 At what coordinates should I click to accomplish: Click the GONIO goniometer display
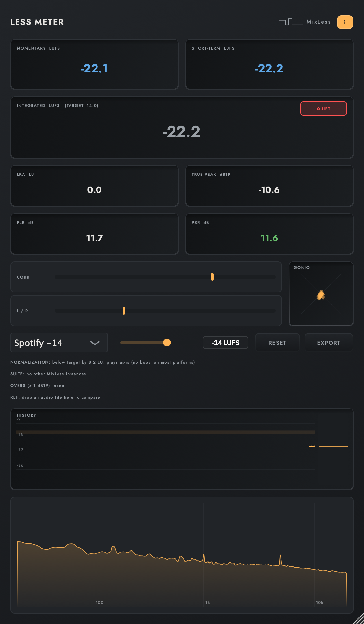point(321,294)
